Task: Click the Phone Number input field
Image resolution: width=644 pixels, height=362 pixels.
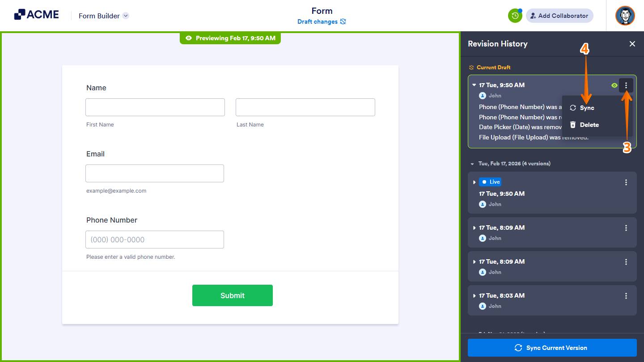Action: pyautogui.click(x=155, y=240)
